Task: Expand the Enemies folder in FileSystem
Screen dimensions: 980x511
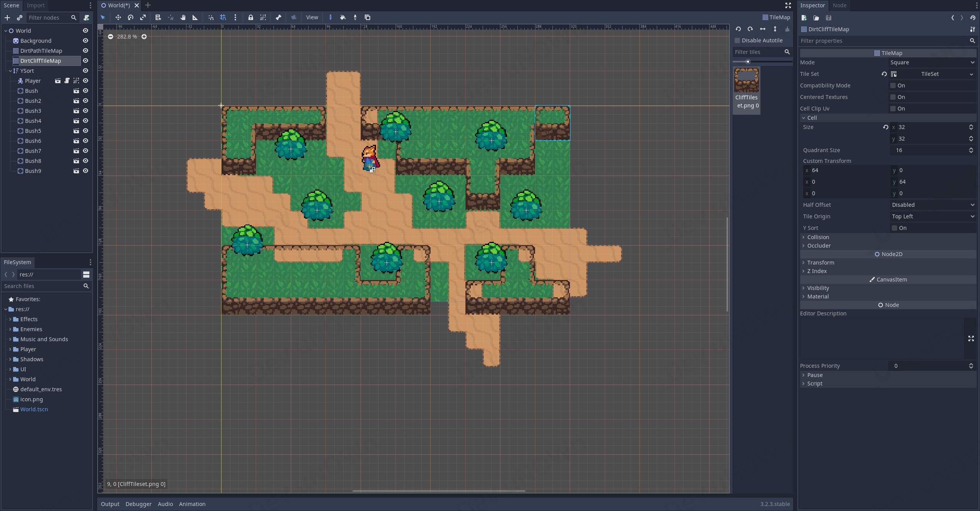Action: pos(10,329)
